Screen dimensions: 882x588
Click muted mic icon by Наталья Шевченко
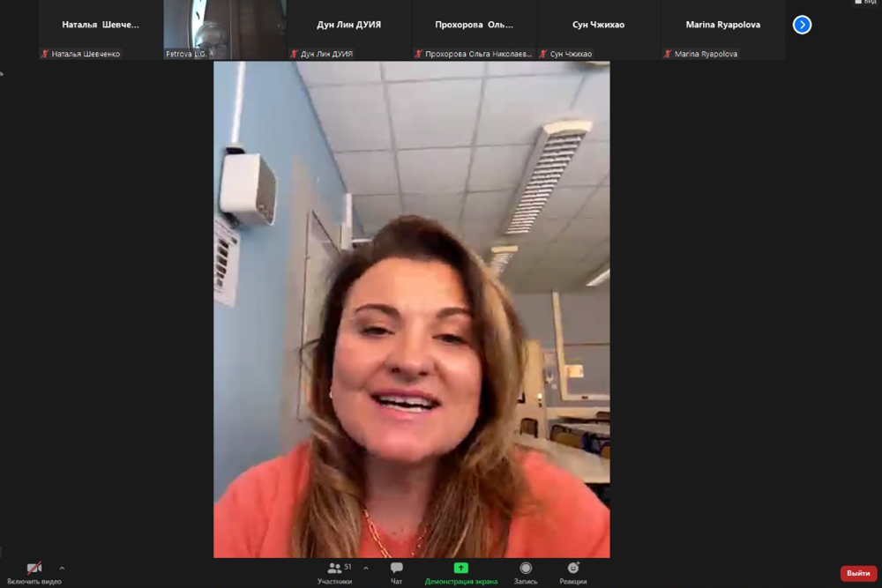pyautogui.click(x=45, y=54)
